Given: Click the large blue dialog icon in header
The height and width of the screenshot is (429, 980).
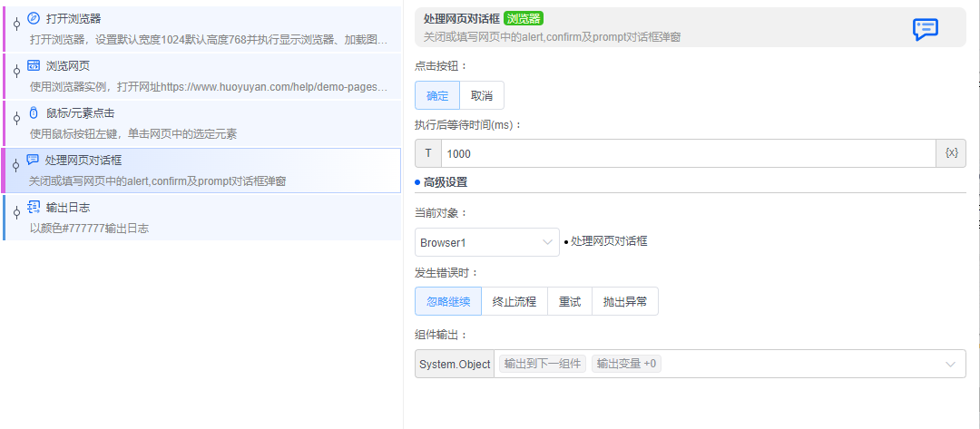Looking at the screenshot, I should [926, 29].
